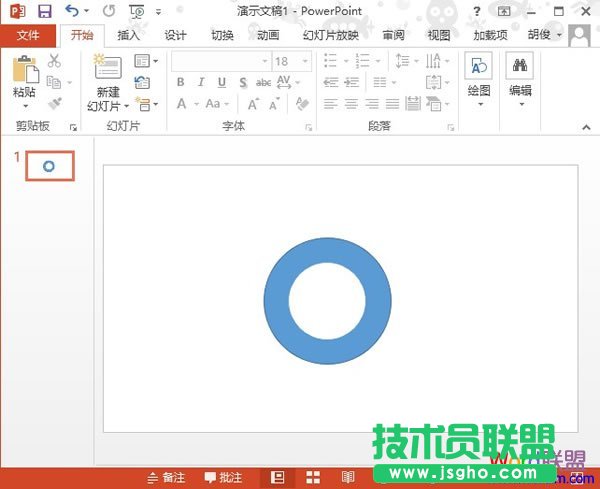Viewport: 600px width, 489px height.
Task: Toggle center text alignment
Action: [351, 104]
